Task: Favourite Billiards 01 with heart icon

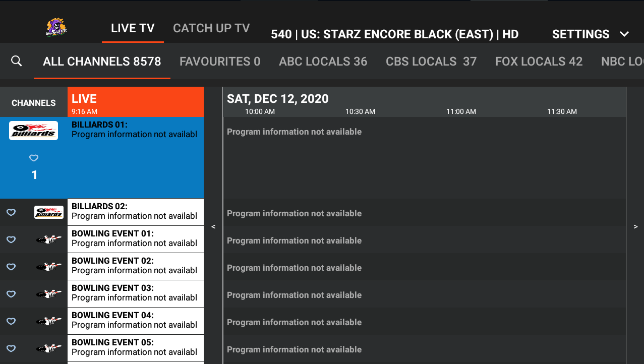Action: click(34, 158)
